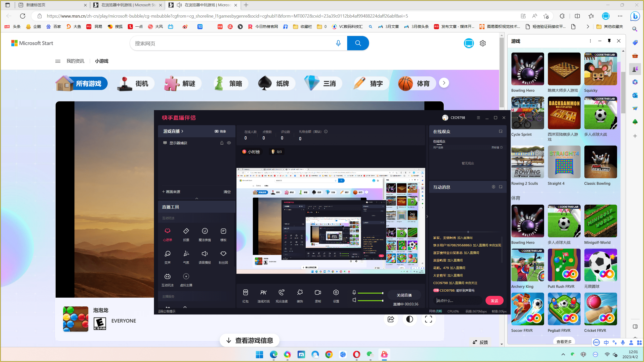Open the 语音播报 voice broadcast tool

point(205,257)
